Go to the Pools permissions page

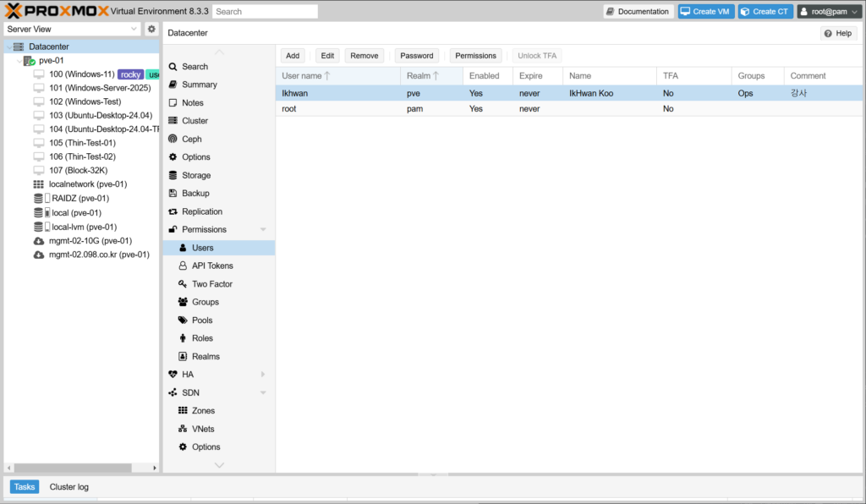[202, 320]
